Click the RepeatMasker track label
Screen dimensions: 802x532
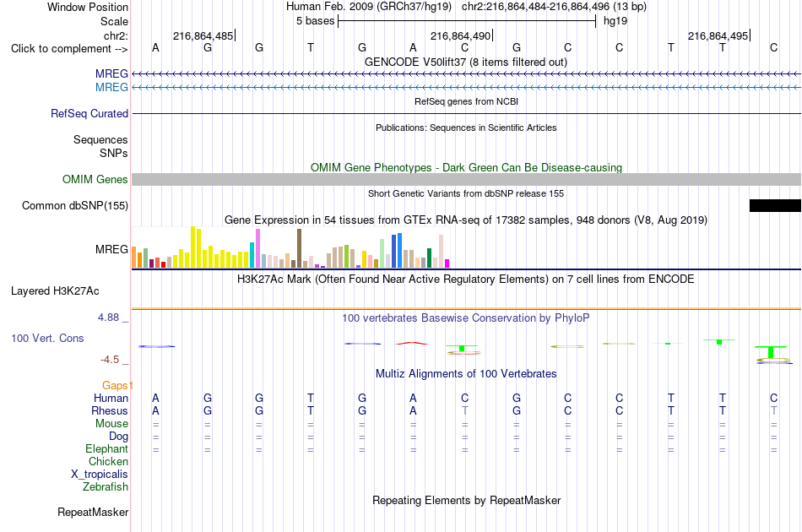pos(93,512)
